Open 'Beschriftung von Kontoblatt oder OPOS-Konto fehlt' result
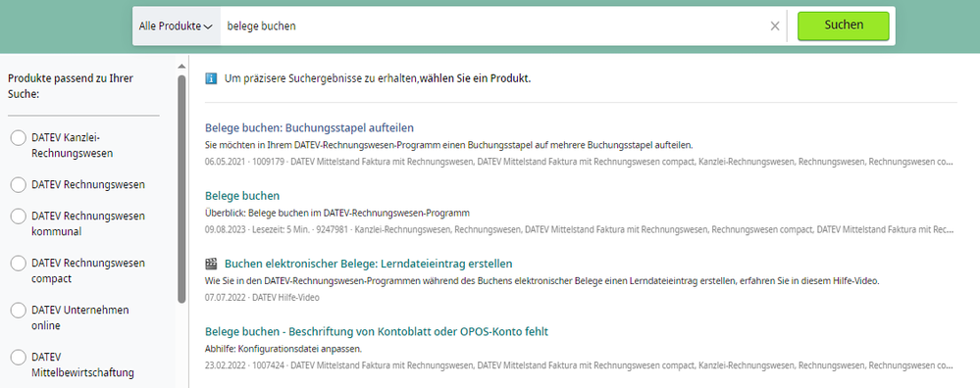This screenshot has width=980, height=388. (377, 331)
